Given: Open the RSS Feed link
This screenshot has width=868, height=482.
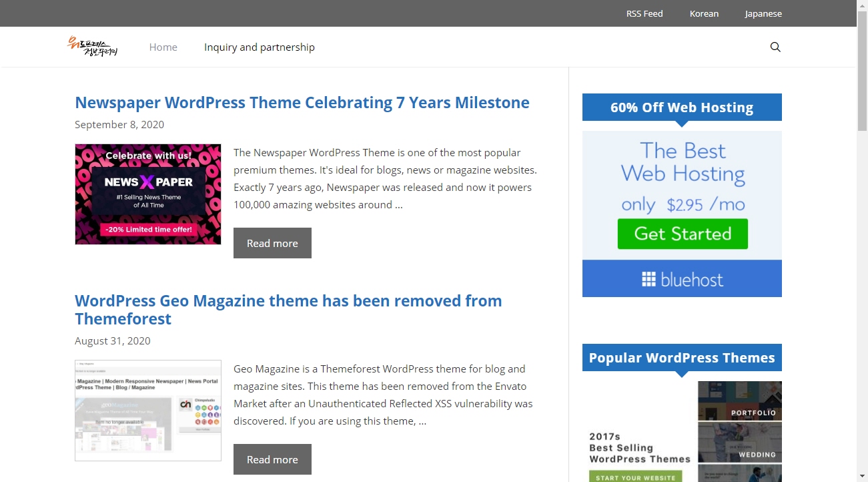Looking at the screenshot, I should 644,13.
